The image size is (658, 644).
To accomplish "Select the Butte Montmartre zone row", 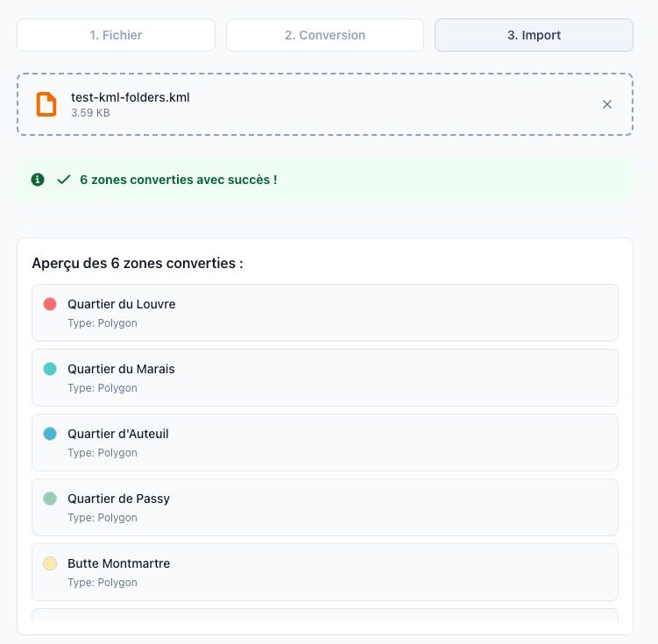I will tap(325, 572).
